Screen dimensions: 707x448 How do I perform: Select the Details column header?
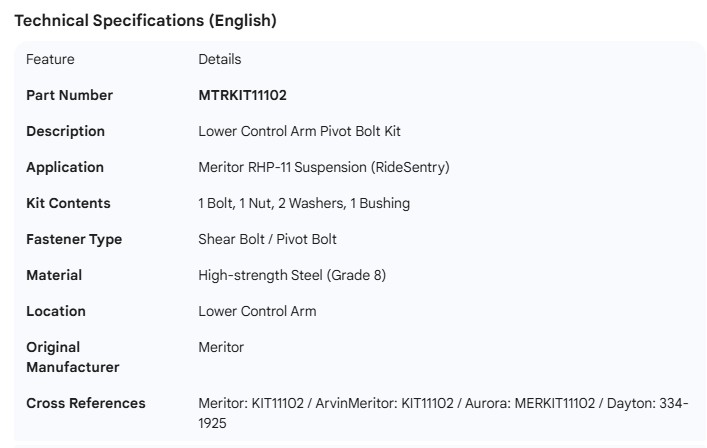click(x=219, y=59)
